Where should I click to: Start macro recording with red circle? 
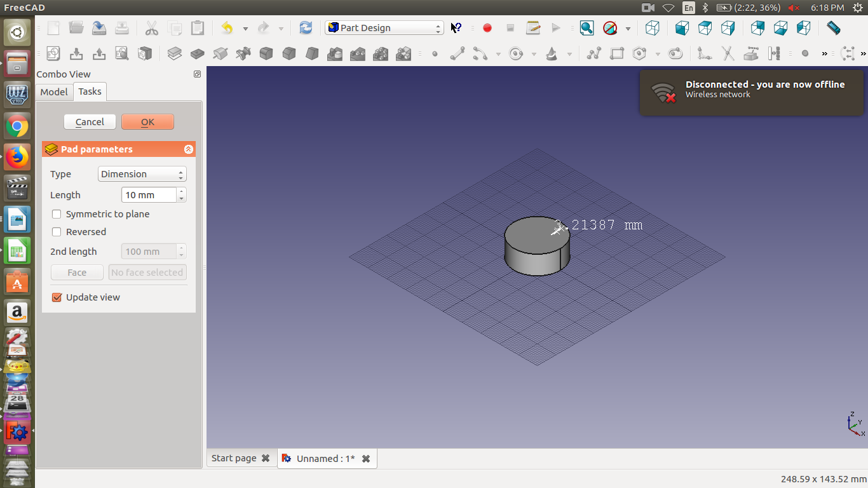click(487, 28)
